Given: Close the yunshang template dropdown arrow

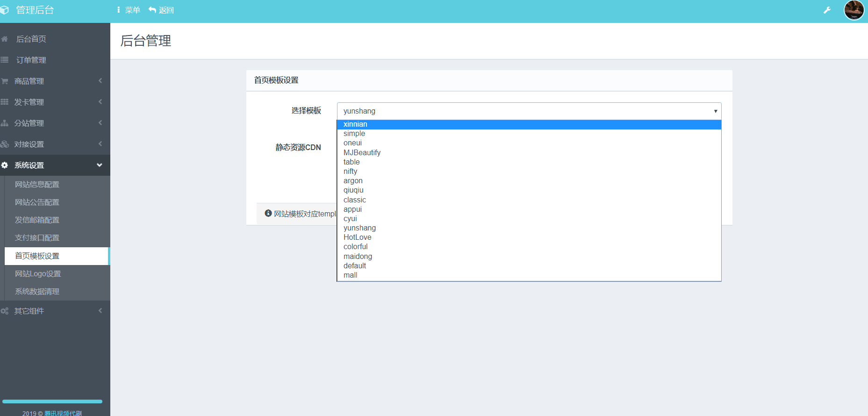Looking at the screenshot, I should point(715,111).
